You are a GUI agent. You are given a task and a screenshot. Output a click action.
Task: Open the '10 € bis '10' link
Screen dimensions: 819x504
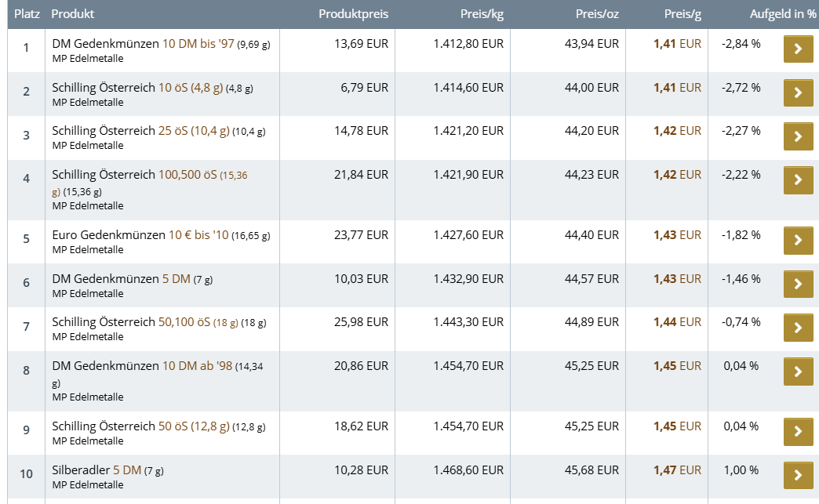[198, 234]
